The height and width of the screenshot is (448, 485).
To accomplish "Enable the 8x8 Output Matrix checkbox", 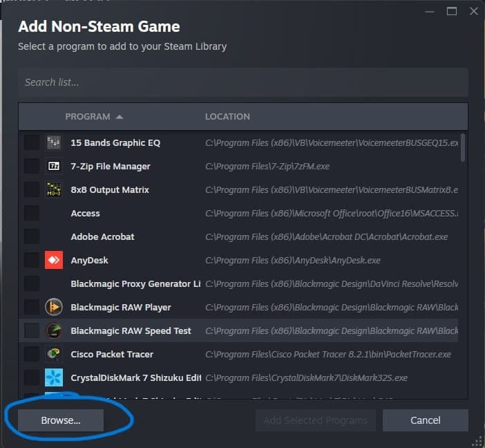I will click(x=32, y=190).
